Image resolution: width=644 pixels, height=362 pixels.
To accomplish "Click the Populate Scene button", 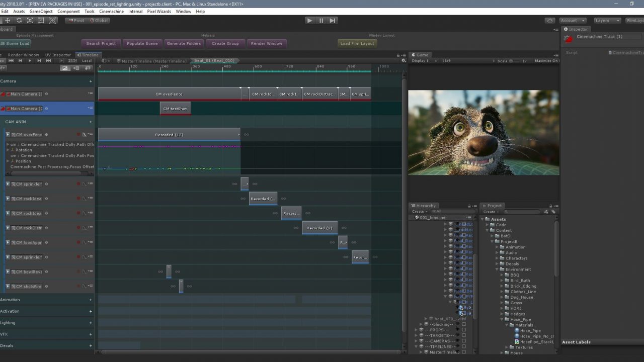I will point(142,43).
